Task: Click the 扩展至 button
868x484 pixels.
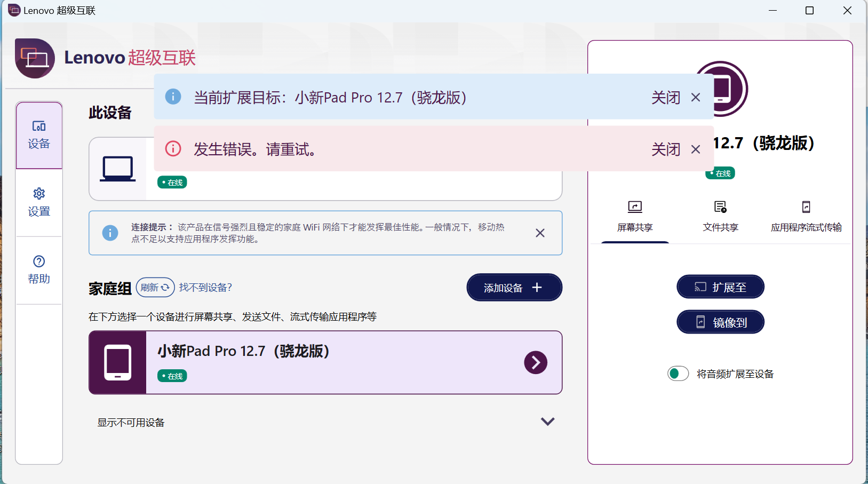Action: [x=720, y=287]
